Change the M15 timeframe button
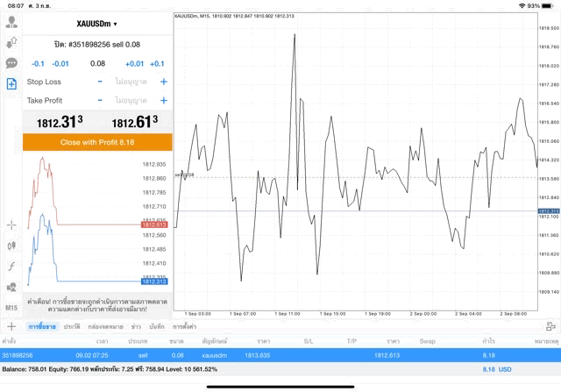 11,308
